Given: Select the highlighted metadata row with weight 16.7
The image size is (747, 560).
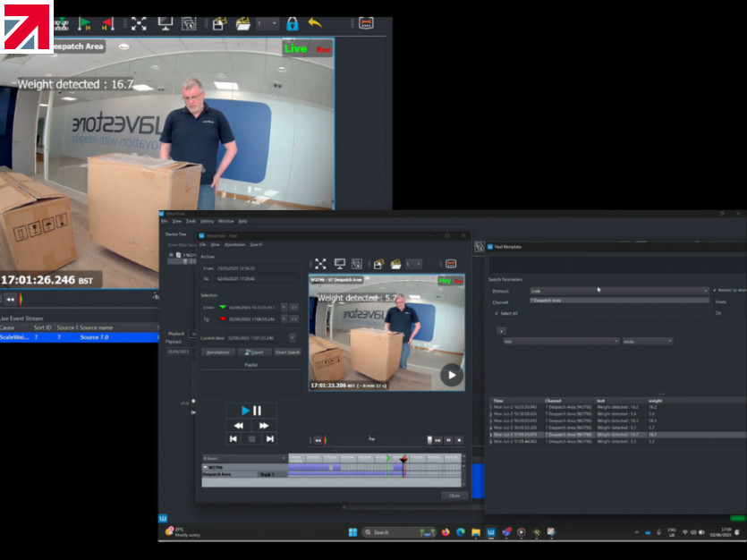Looking at the screenshot, I should click(x=618, y=435).
